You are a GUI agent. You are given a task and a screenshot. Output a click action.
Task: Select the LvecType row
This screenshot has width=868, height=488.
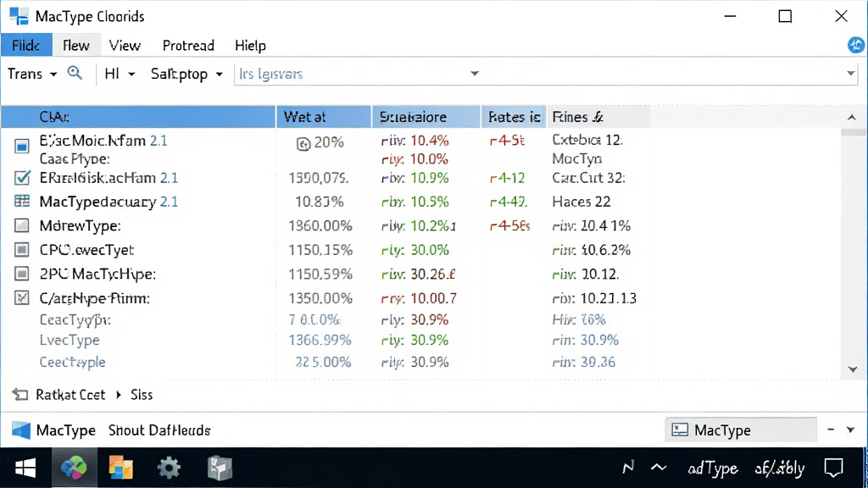pos(420,340)
